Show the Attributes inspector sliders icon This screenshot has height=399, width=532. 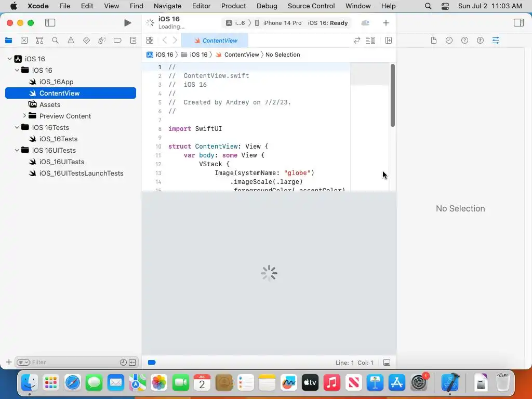point(496,41)
